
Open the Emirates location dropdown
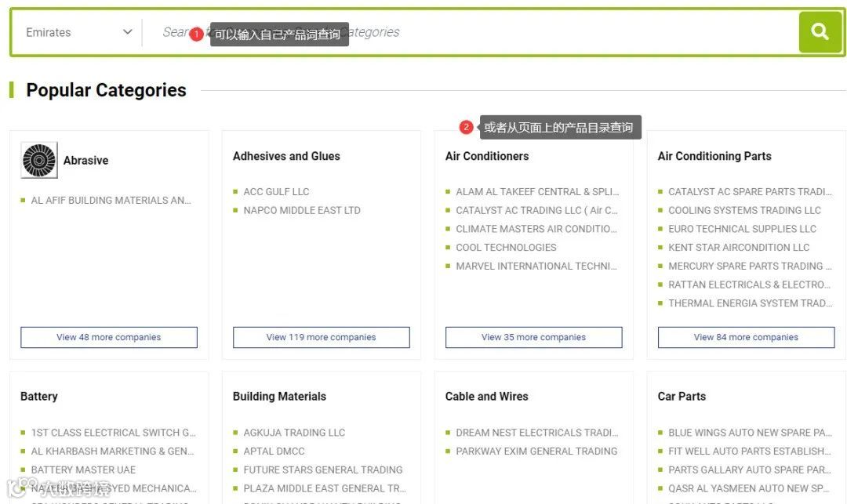pos(79,32)
